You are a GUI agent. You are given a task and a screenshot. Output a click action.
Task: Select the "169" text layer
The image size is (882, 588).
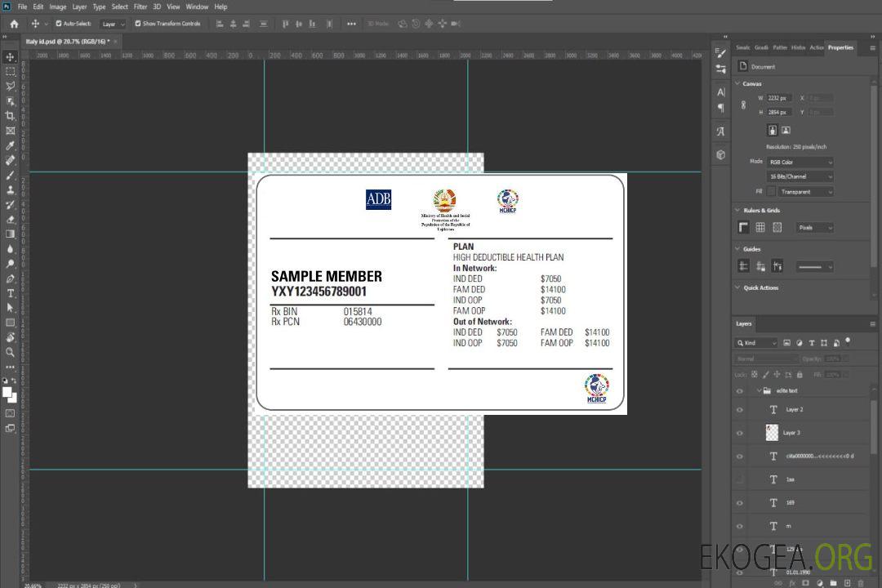click(x=790, y=503)
